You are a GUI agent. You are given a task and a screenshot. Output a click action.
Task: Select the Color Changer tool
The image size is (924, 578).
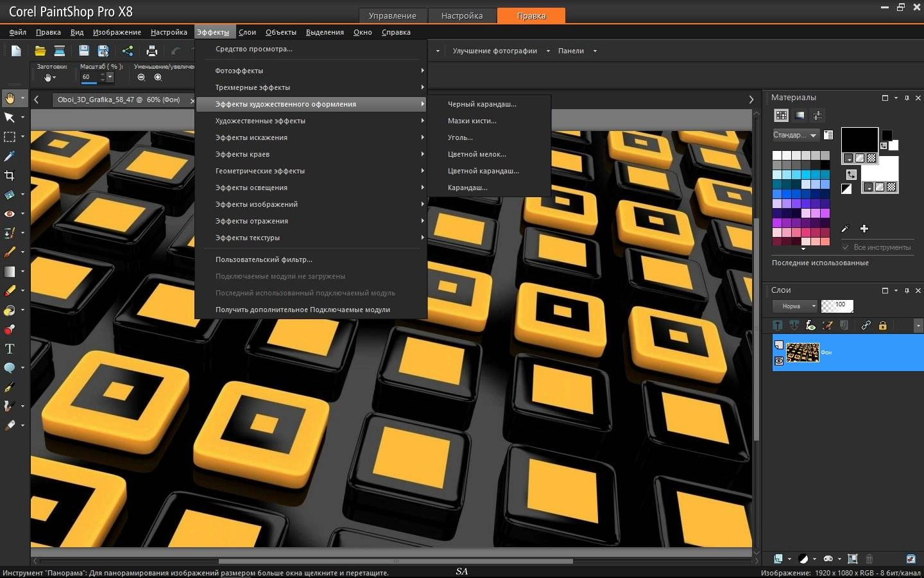click(x=10, y=329)
